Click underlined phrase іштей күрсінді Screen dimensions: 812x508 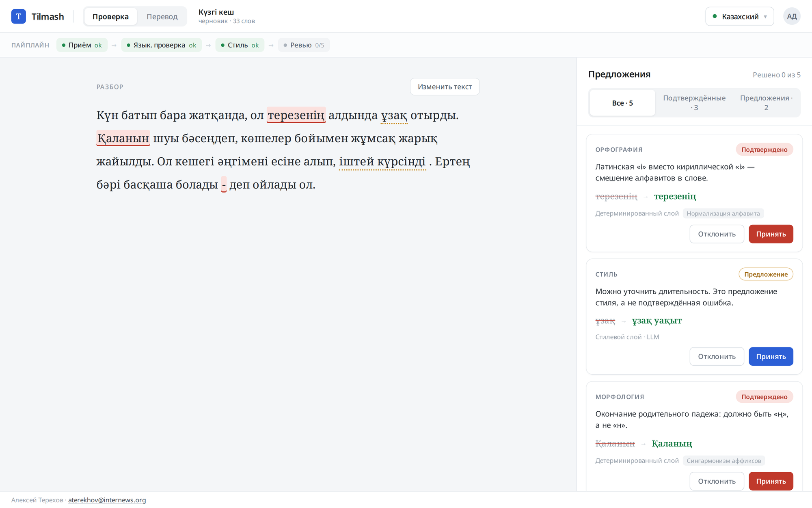[x=382, y=161]
